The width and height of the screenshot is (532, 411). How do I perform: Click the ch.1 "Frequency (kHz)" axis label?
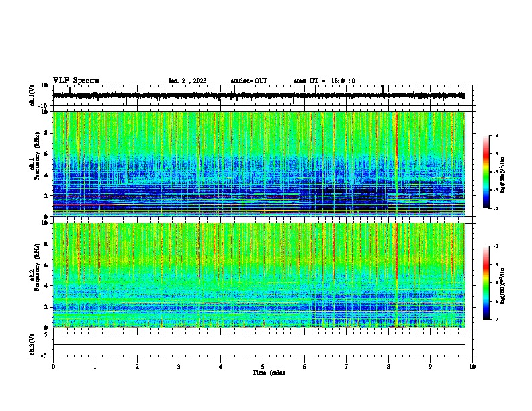coord(37,156)
